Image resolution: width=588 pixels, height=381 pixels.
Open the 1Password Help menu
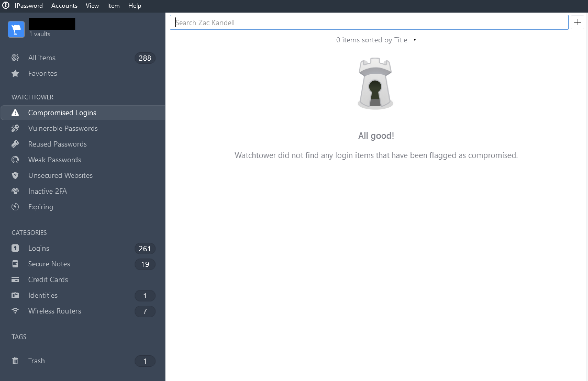click(134, 5)
